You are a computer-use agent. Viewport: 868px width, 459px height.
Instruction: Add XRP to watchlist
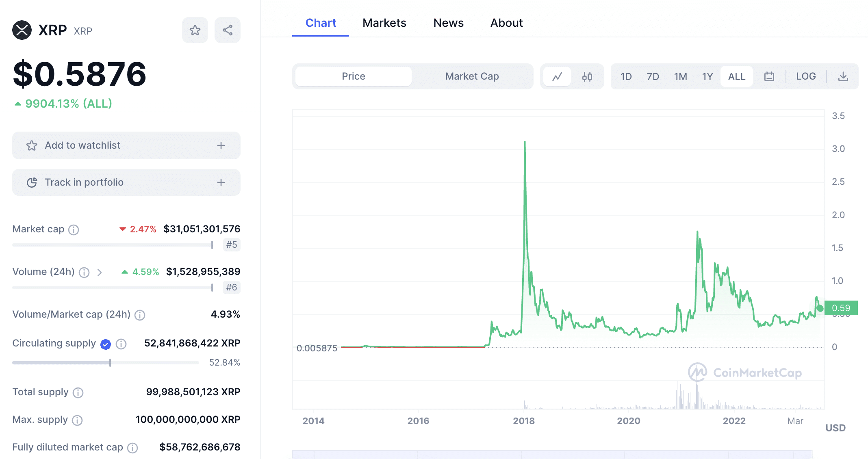[x=126, y=145]
